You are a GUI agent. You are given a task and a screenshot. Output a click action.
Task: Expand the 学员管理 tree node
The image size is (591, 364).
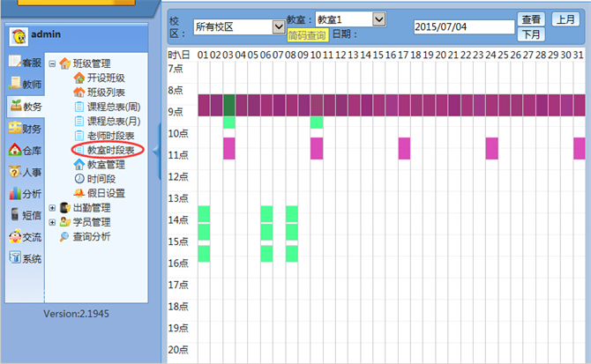52,222
